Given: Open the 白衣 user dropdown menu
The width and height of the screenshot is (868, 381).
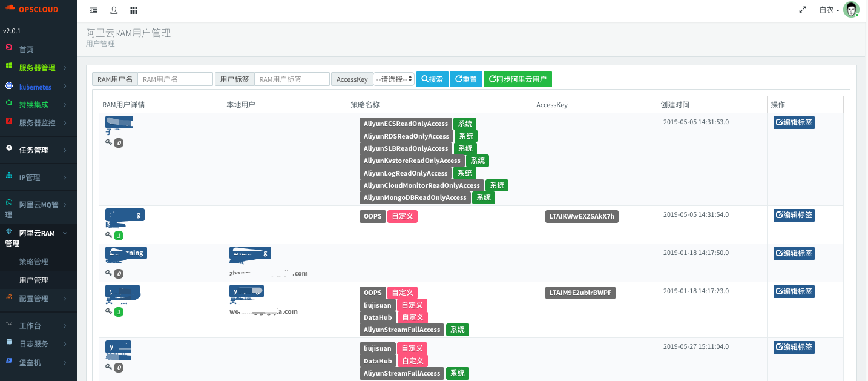Looking at the screenshot, I should coord(829,10).
